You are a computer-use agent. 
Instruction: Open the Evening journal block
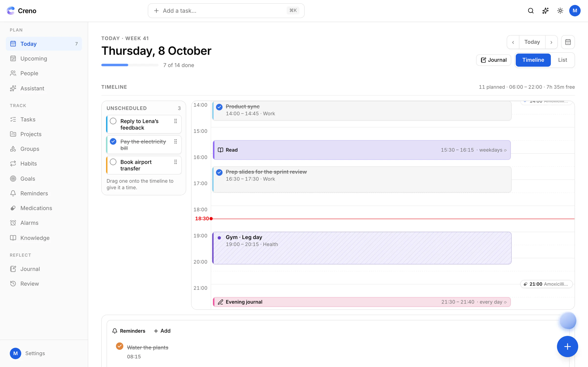point(362,302)
